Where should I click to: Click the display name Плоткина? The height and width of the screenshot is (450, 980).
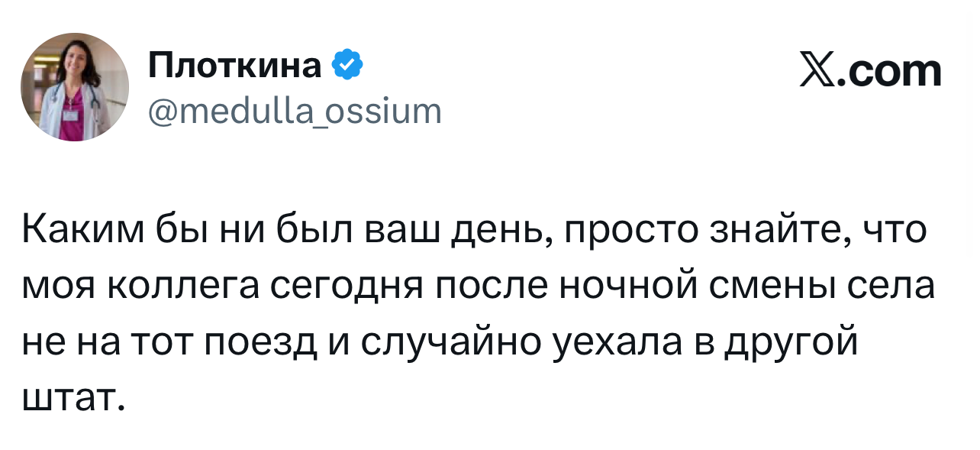pyautogui.click(x=236, y=67)
